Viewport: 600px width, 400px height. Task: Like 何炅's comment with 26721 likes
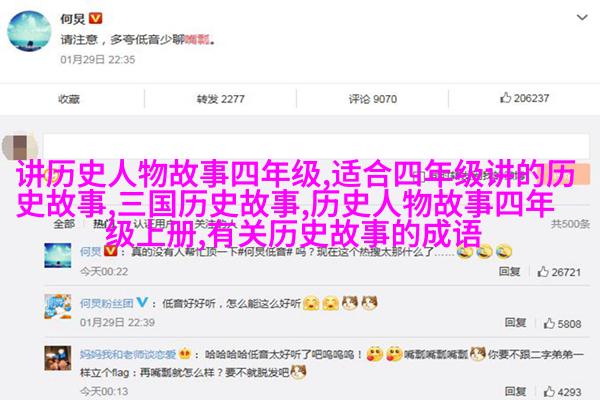(x=559, y=272)
